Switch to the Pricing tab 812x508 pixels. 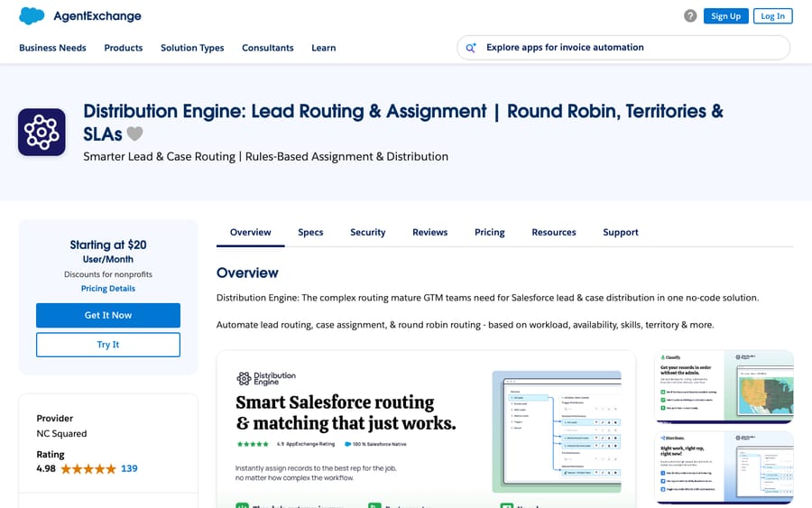(x=489, y=233)
